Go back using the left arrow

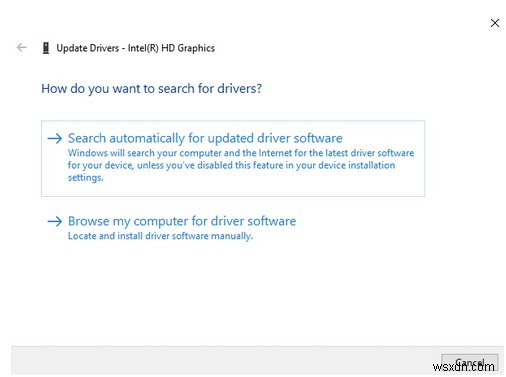tap(22, 48)
